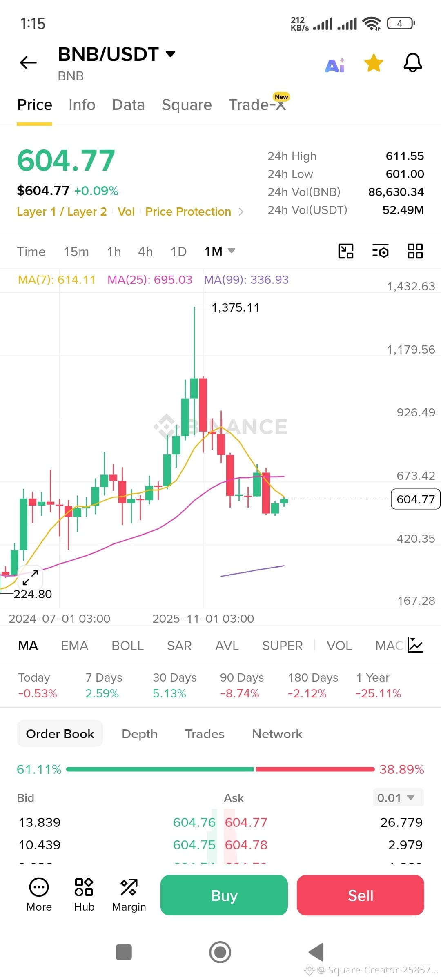Toggle the SUPER indicator

282,646
